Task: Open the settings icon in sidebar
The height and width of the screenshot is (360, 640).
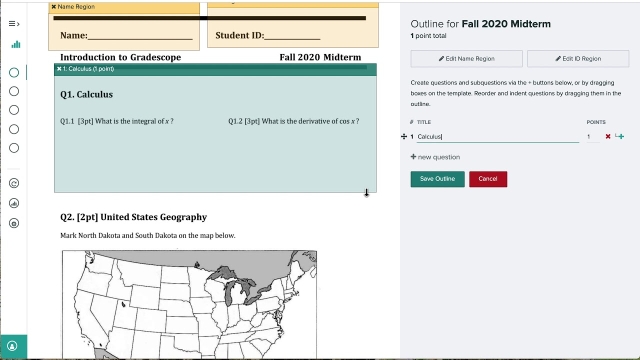Action: [x=14, y=223]
